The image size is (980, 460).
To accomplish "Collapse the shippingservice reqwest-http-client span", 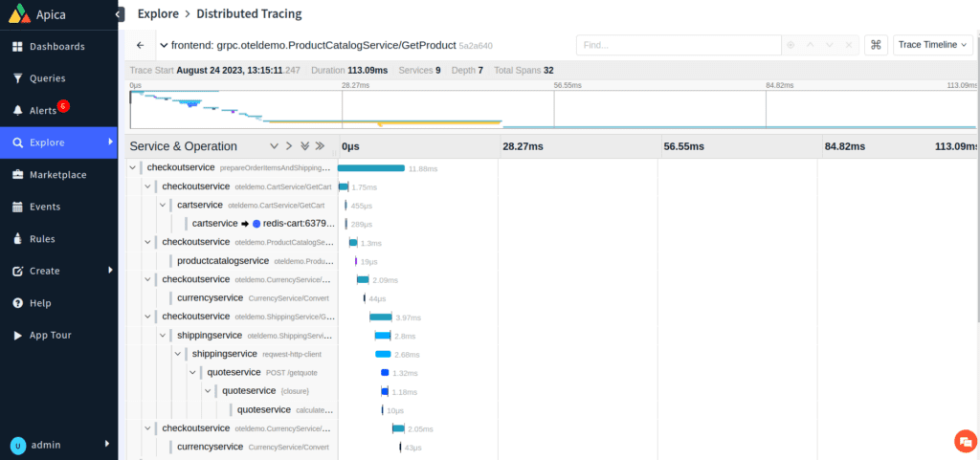I will [178, 354].
